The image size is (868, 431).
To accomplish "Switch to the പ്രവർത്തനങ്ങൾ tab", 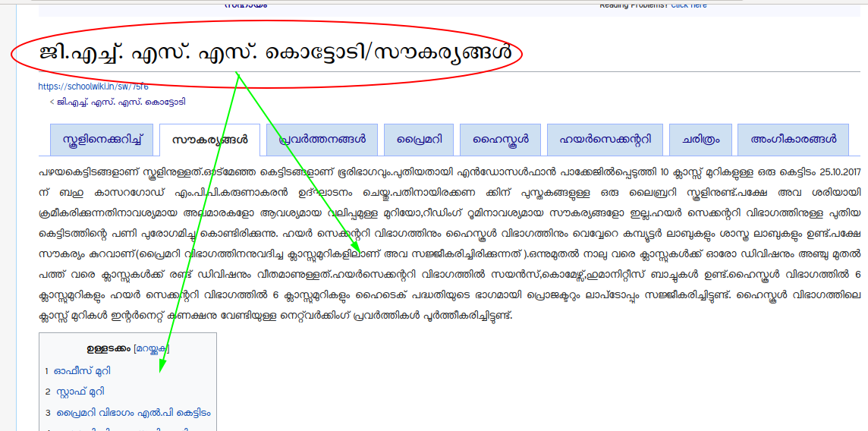I will coord(322,140).
